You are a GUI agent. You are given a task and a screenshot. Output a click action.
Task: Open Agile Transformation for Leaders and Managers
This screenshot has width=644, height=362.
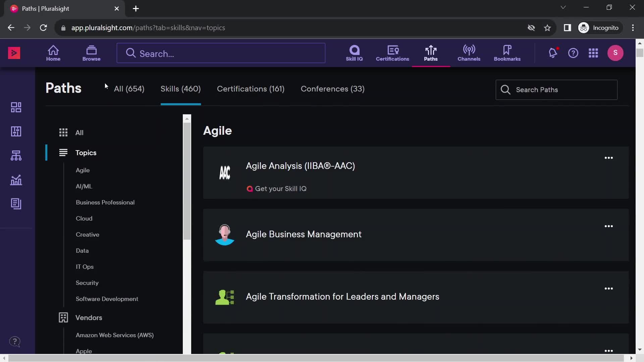[342, 297]
